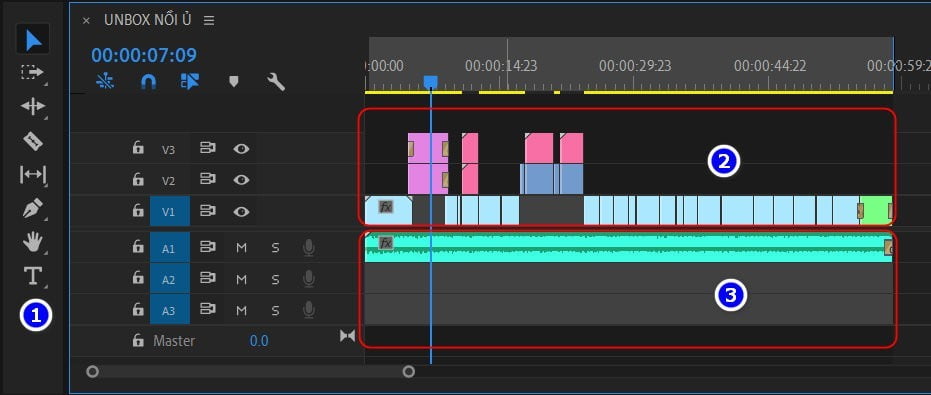Screen dimensions: 931x395
Task: Select first violet clip on V3
Action: [x=428, y=148]
